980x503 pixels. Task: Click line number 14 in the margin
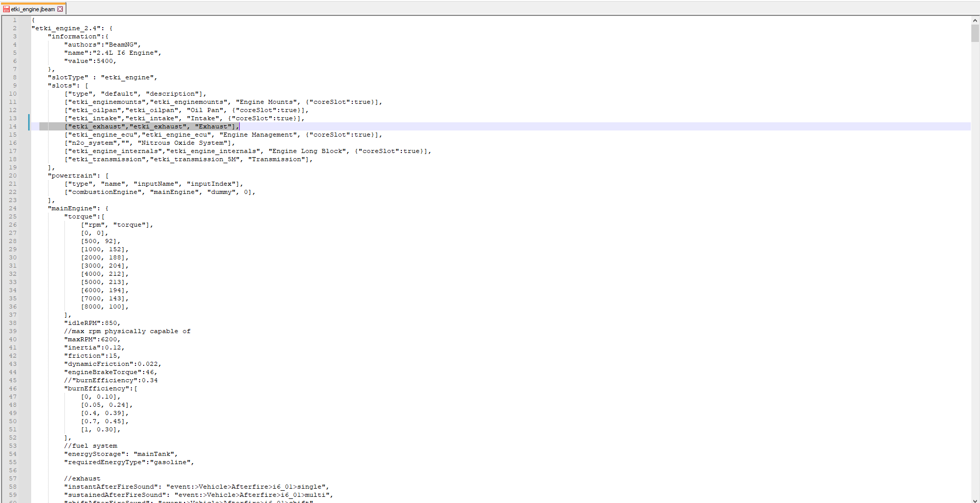[x=13, y=126]
